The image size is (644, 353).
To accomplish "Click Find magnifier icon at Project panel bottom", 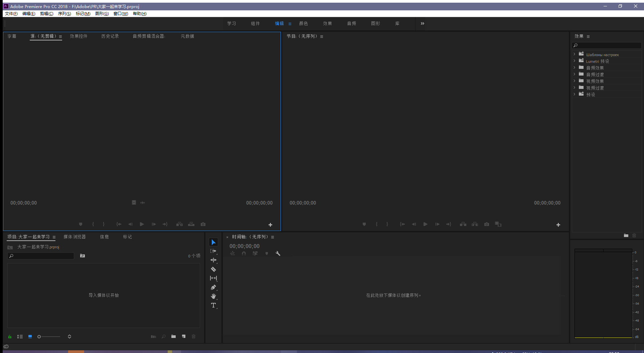I will pyautogui.click(x=164, y=337).
